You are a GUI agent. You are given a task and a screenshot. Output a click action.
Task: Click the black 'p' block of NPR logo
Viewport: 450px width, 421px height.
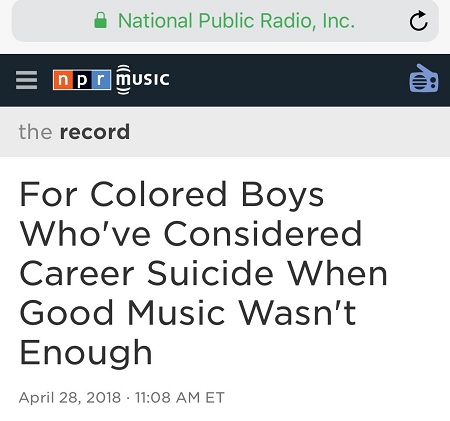point(82,80)
